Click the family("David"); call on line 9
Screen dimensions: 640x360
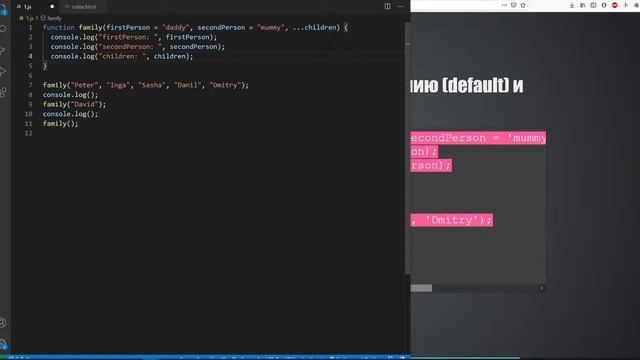tap(74, 104)
